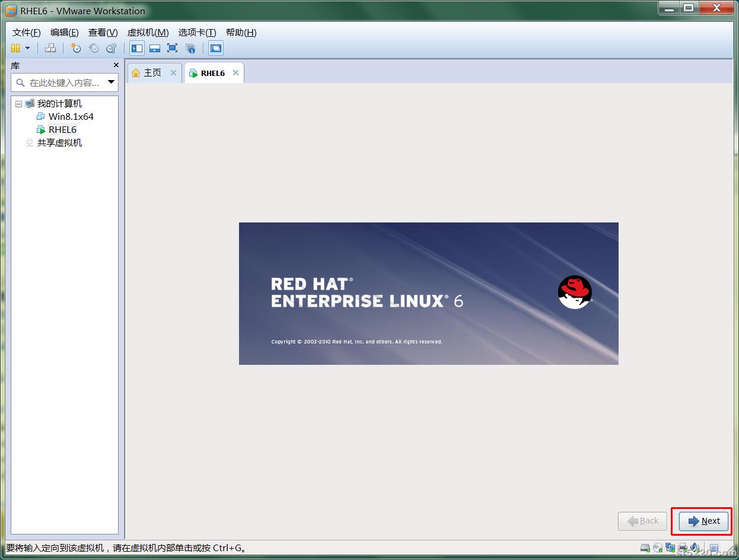Toggle the library sidebar view icon

(137, 48)
